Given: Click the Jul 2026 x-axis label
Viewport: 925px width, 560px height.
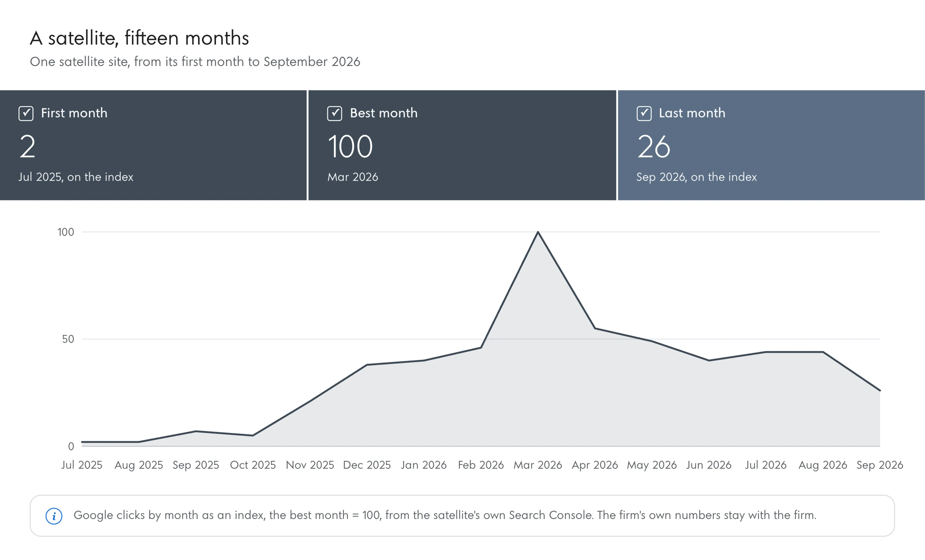Looking at the screenshot, I should (766, 465).
